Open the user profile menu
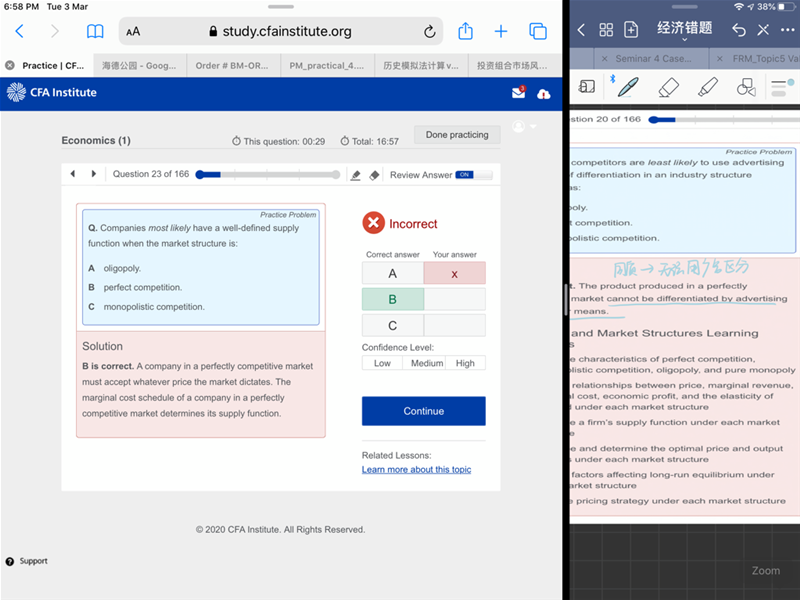 tap(524, 126)
